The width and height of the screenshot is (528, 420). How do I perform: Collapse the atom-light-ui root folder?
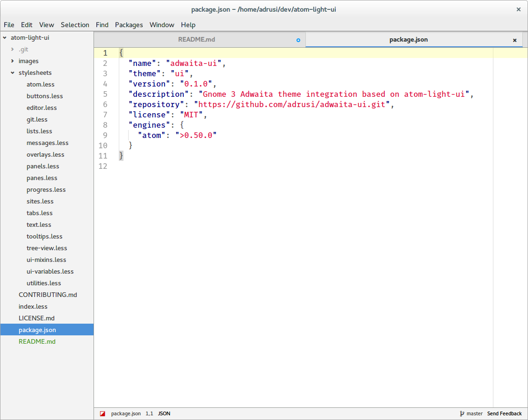pos(5,38)
